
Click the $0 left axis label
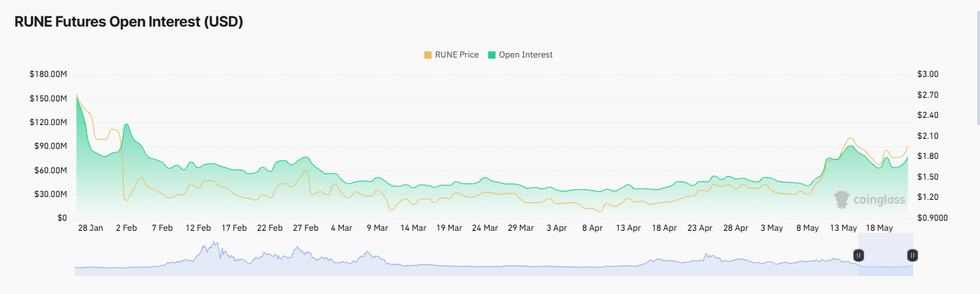(61, 218)
